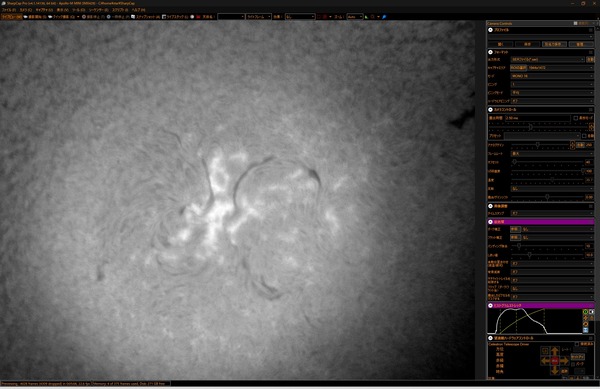Click the reticle overlay icon in toolbar

coord(372,17)
